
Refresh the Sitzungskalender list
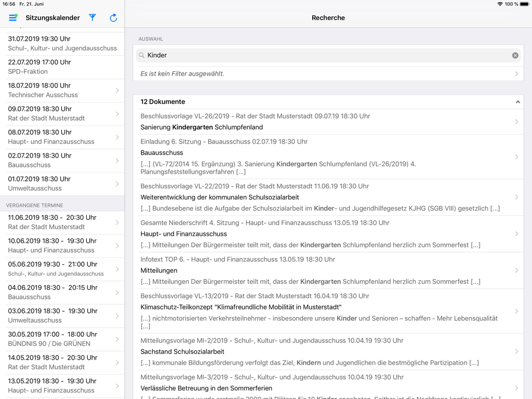(x=113, y=18)
